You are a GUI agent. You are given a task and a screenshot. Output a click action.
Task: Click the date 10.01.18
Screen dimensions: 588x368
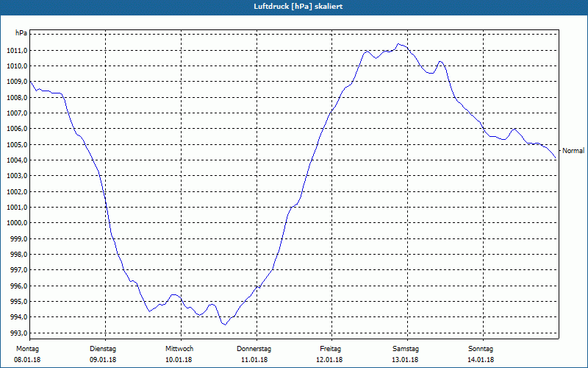click(179, 360)
